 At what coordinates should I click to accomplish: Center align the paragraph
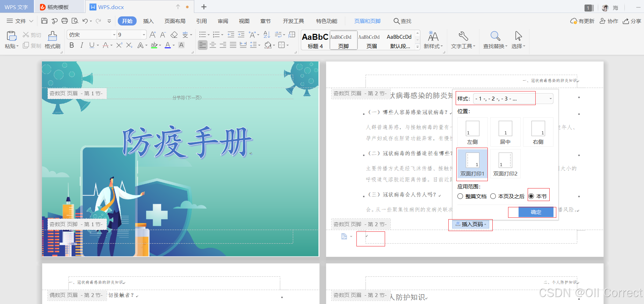[x=213, y=45]
